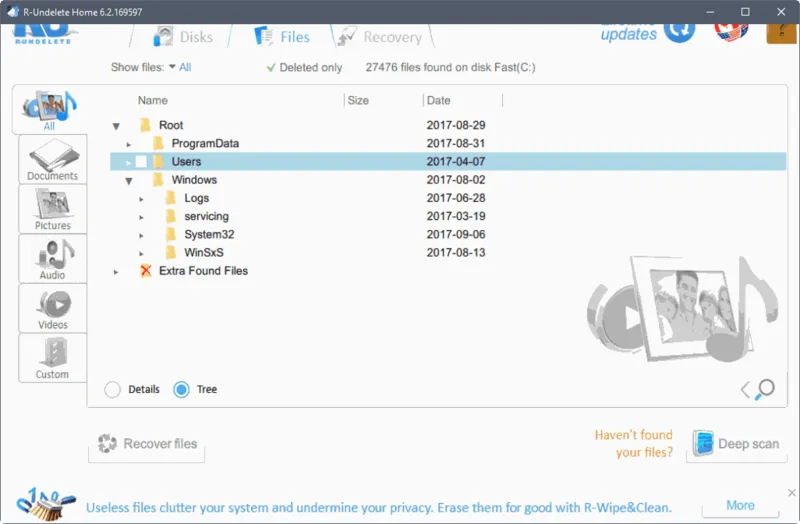This screenshot has height=524, width=800.
Task: Click the magnifier search icon
Action: [x=765, y=389]
